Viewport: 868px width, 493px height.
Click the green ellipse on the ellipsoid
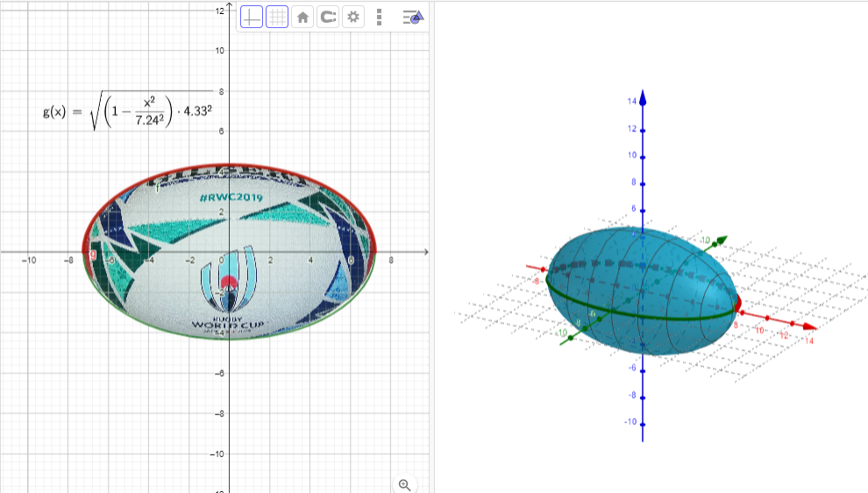coord(642,317)
